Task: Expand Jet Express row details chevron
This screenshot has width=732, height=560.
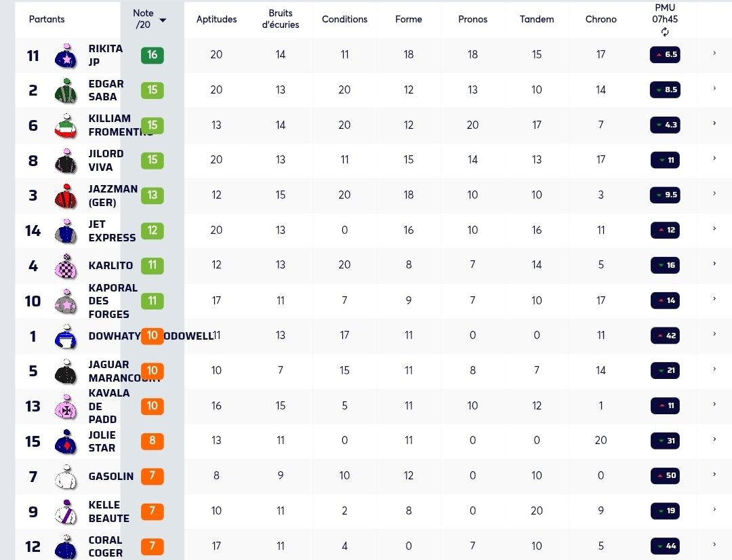Action: click(x=714, y=228)
